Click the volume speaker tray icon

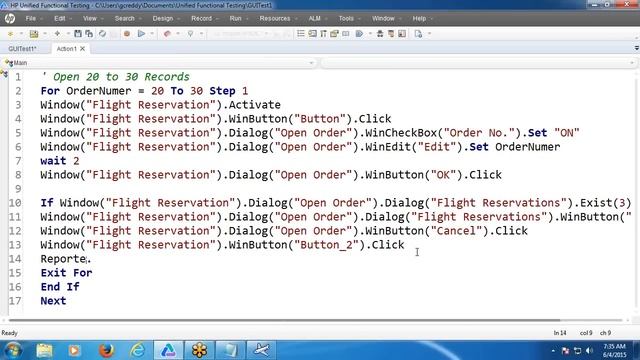click(589, 351)
